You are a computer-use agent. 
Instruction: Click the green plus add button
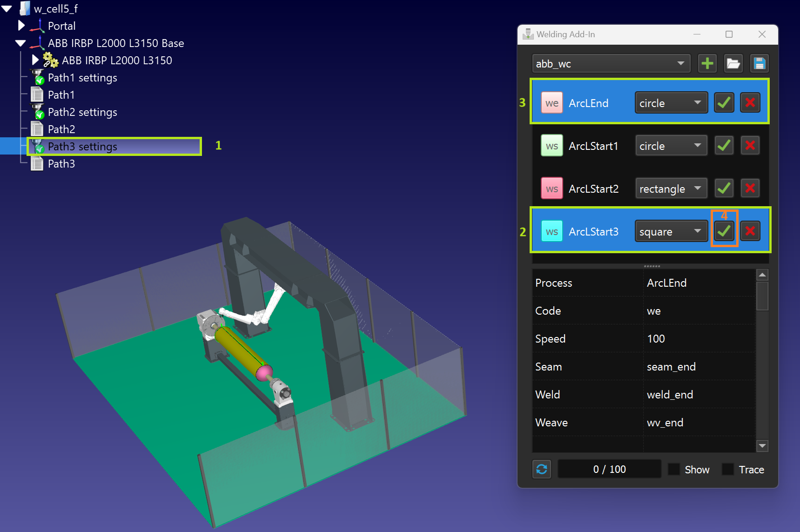coord(707,63)
